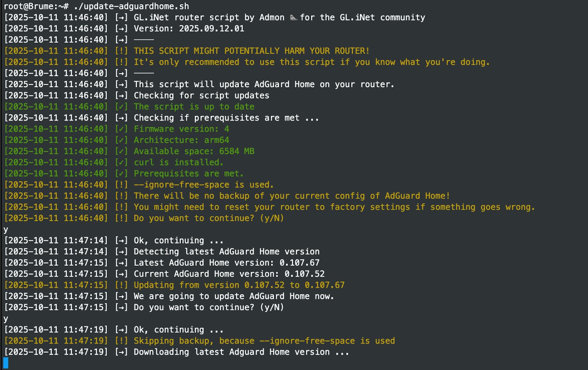Click the arrow marker before "Downloading latest Adguard Home"
Viewport: 588px width, 370px height.
pyautogui.click(x=121, y=352)
